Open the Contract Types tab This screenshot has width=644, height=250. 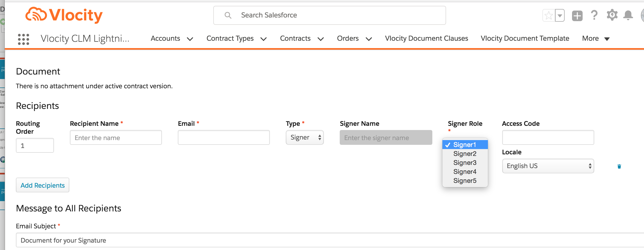pyautogui.click(x=230, y=39)
